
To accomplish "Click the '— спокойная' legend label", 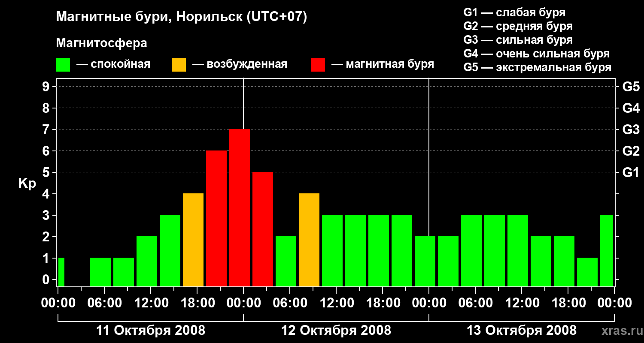I will 113,64.
